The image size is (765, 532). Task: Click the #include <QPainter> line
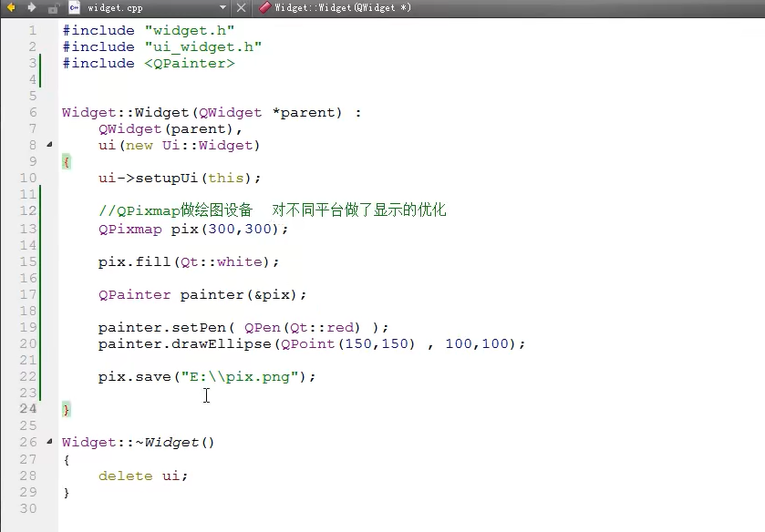coord(149,64)
